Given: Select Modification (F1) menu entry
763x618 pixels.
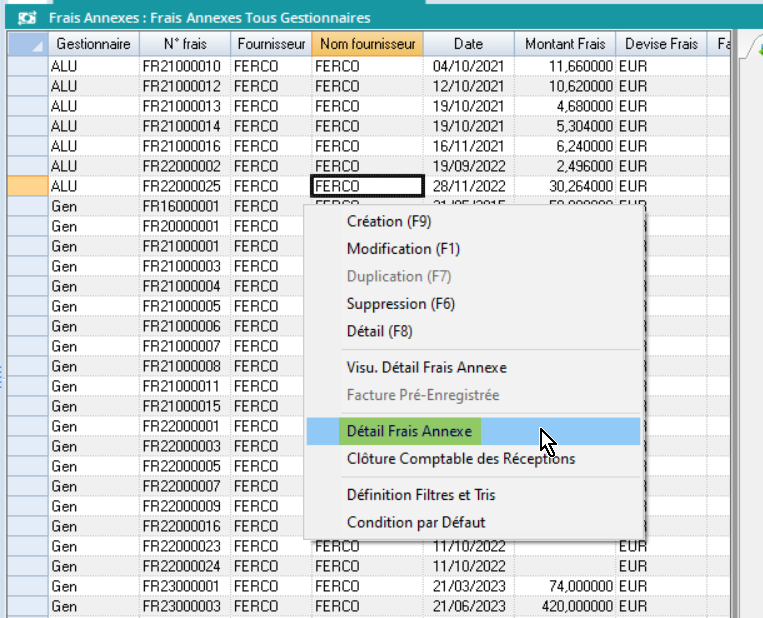Looking at the screenshot, I should [403, 248].
